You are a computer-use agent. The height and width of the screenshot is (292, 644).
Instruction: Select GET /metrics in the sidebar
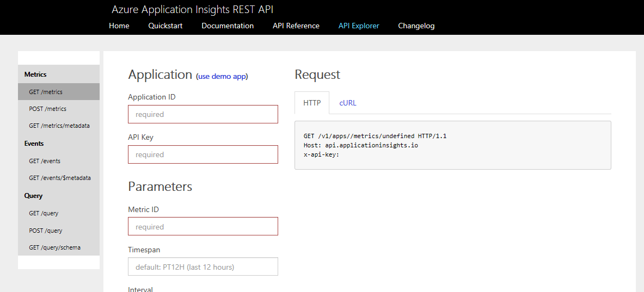tap(59, 92)
